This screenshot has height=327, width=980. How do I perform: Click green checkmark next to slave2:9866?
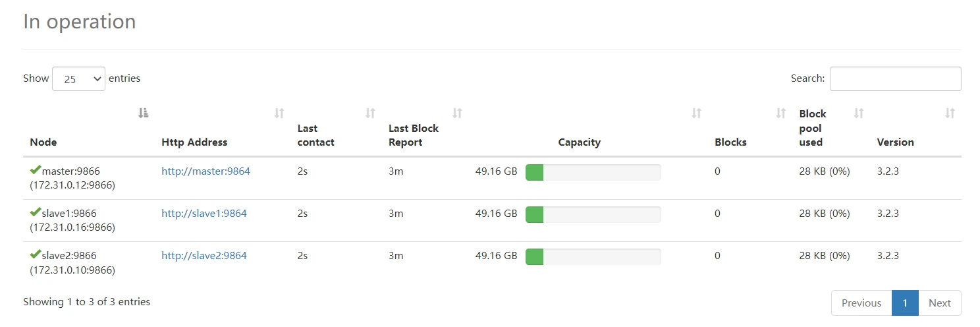pyautogui.click(x=36, y=255)
